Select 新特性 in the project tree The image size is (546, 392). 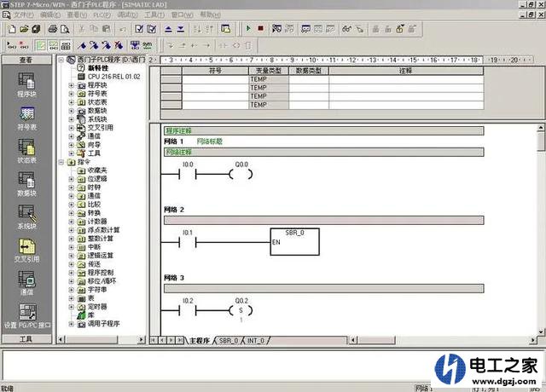pyautogui.click(x=98, y=68)
